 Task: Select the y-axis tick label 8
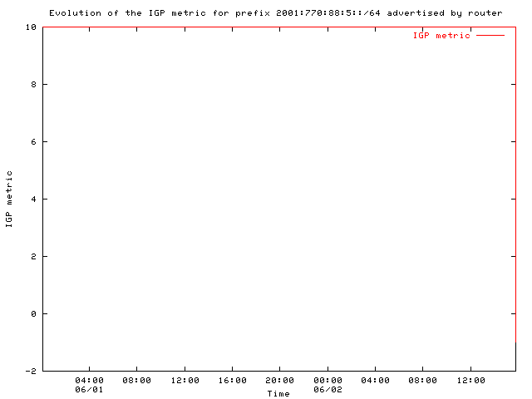point(34,85)
